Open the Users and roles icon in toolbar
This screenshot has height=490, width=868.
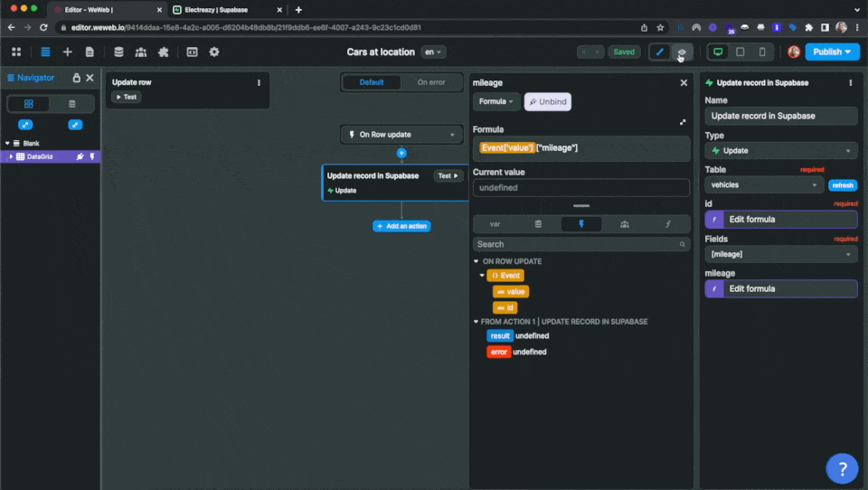(x=141, y=52)
